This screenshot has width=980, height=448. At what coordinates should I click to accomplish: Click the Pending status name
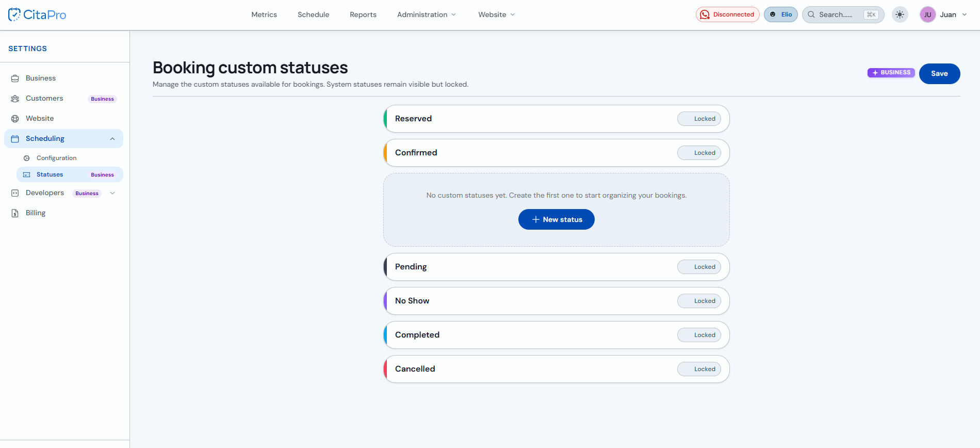pyautogui.click(x=411, y=267)
